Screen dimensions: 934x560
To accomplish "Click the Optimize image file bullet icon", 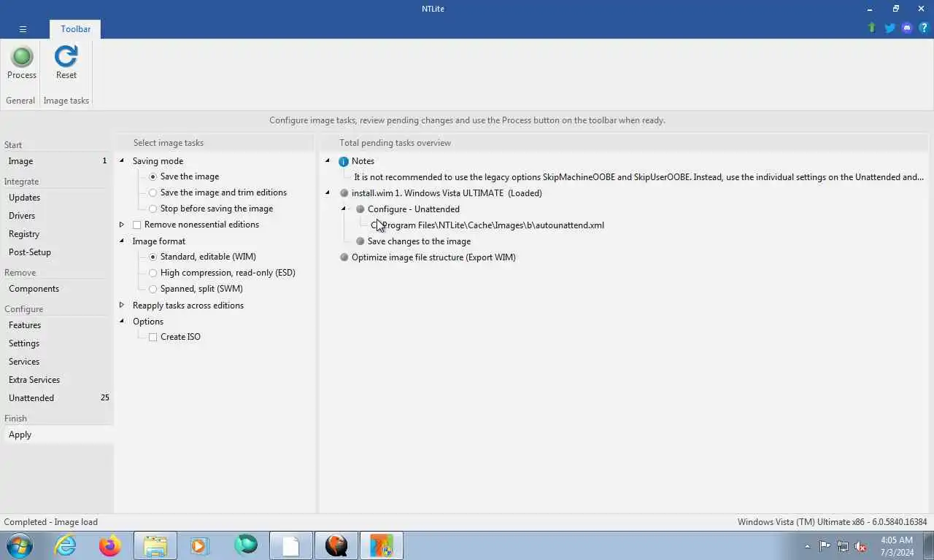I will click(344, 257).
